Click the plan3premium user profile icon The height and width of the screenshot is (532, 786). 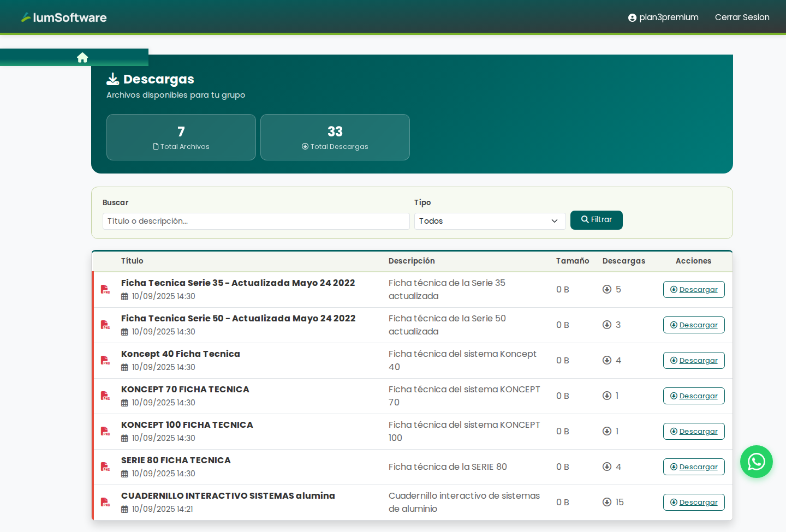(x=632, y=17)
